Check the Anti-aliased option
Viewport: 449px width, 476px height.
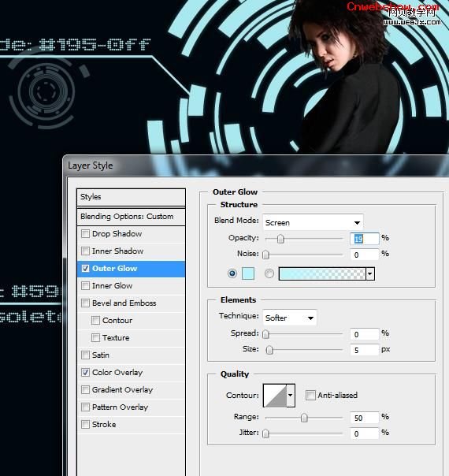coord(310,396)
